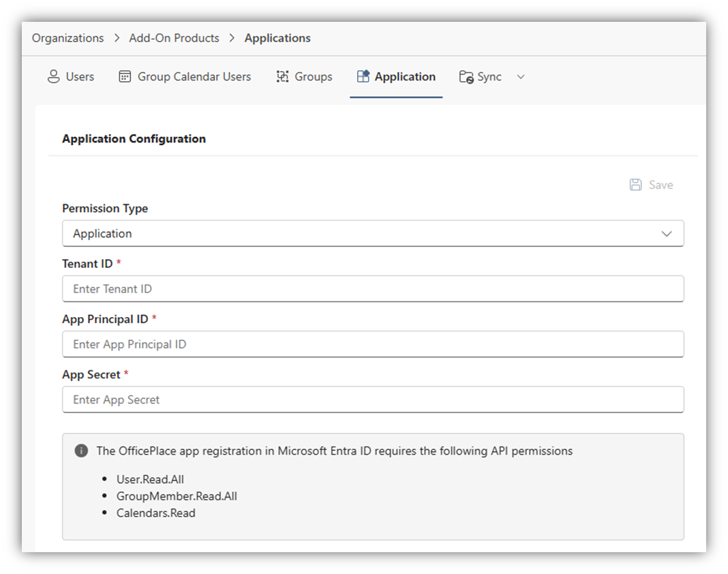Viewport: 728px width, 574px height.
Task: Go to the Add-On Products breadcrumb
Action: (174, 38)
